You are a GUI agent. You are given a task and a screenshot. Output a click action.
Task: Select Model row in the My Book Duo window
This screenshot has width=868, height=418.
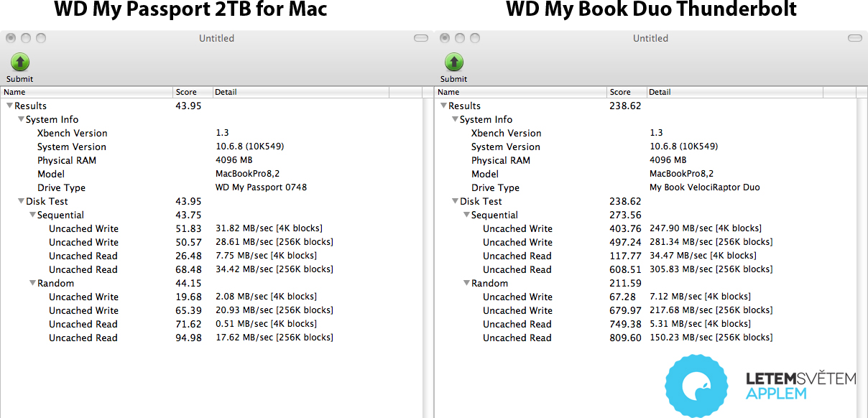pos(646,174)
